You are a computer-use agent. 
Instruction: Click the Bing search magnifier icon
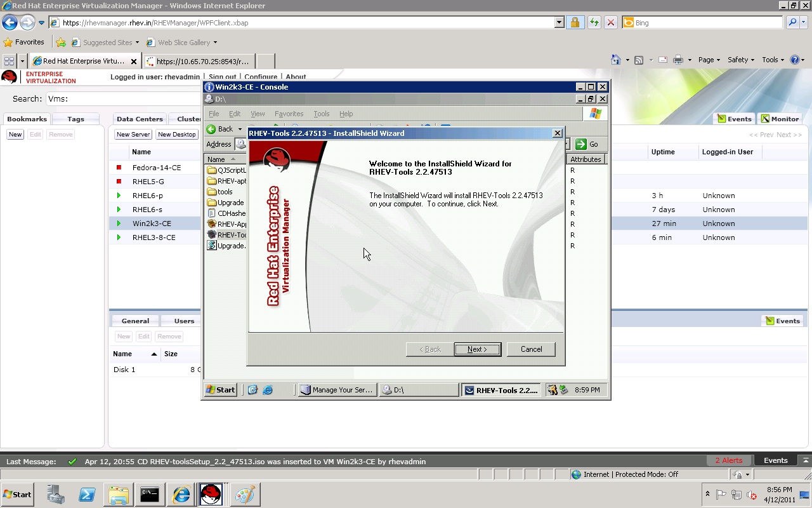pos(792,23)
